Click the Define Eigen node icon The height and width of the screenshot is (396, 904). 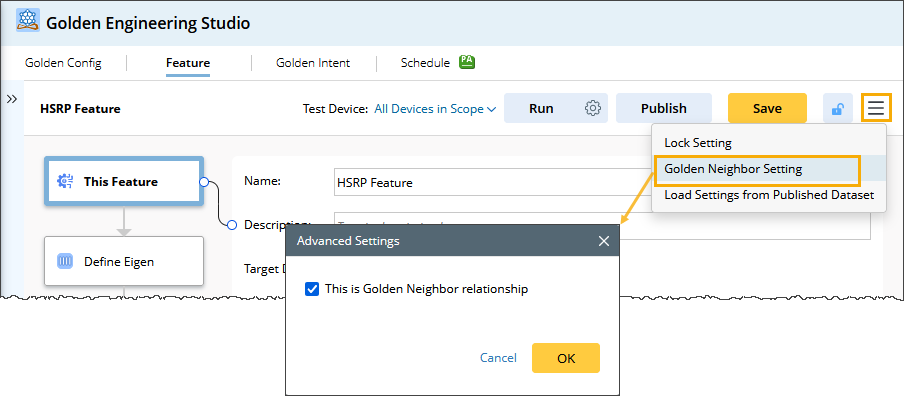[x=65, y=261]
